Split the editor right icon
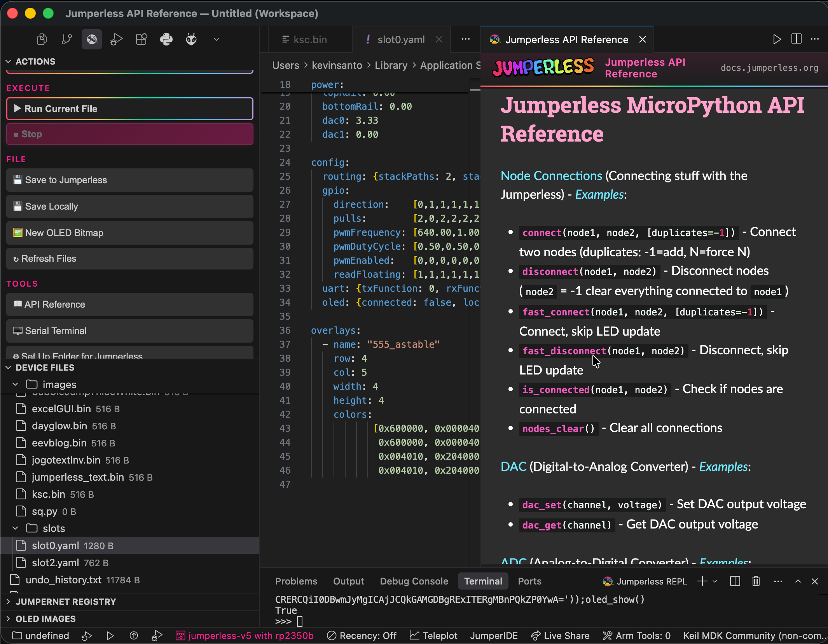Image resolution: width=828 pixels, height=644 pixels. coord(797,39)
